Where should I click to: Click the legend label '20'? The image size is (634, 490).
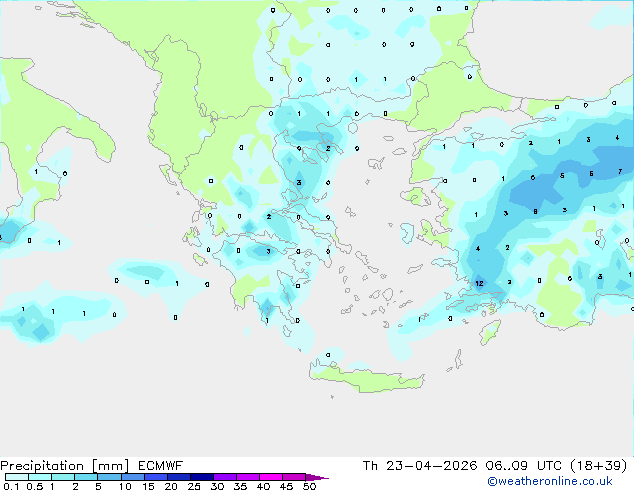click(x=171, y=486)
